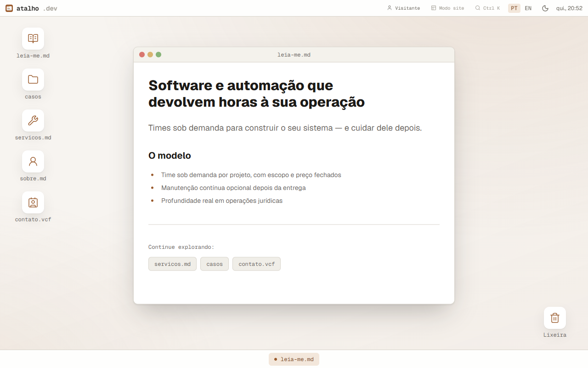Click the leia-me.md window title bar text
This screenshot has width=588, height=368.
coord(294,55)
